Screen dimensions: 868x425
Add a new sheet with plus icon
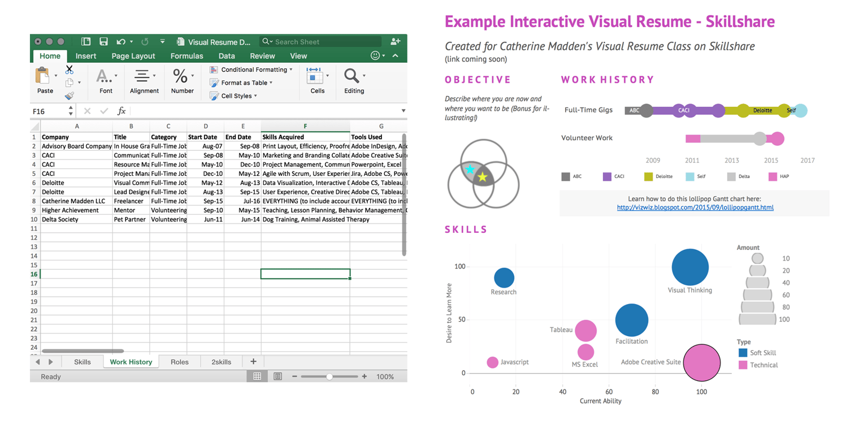pos(253,362)
